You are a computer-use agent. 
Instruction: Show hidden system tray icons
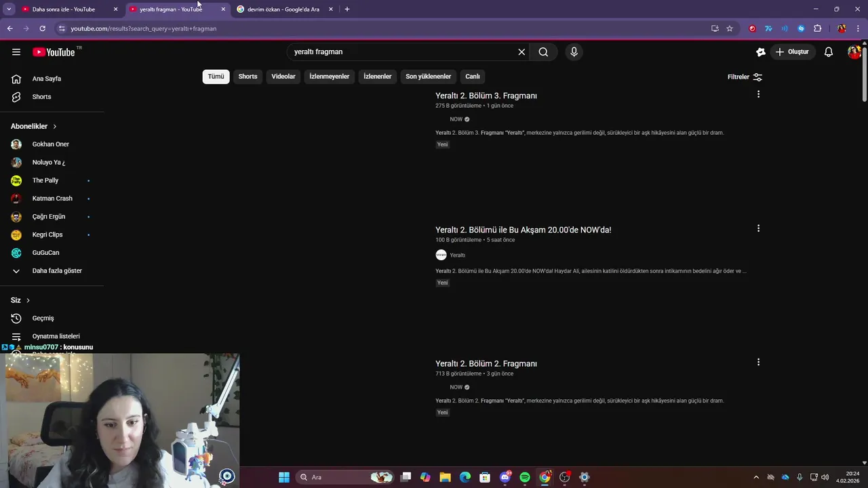tap(756, 477)
